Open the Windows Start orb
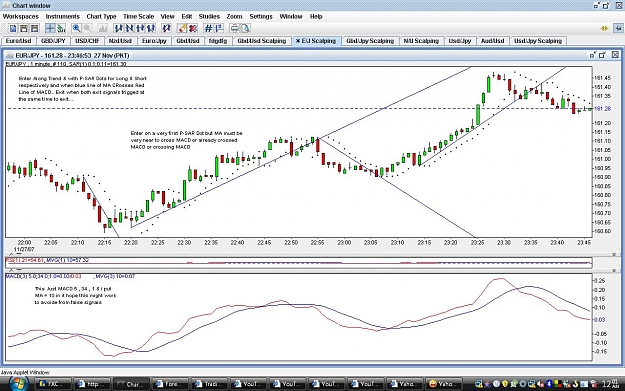This screenshot has width=625, height=391. (18, 383)
